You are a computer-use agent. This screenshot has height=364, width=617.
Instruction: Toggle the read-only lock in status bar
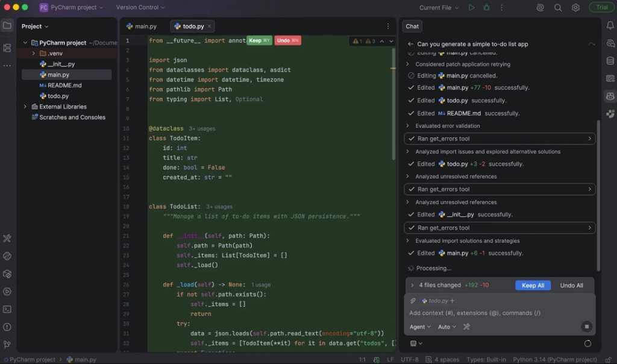click(x=609, y=359)
